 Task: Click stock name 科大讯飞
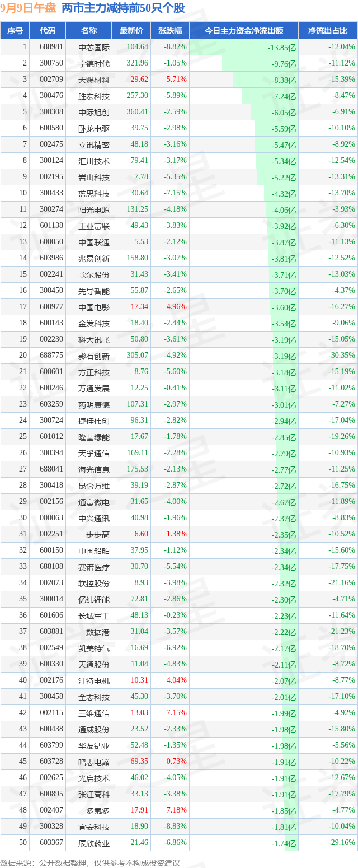pos(94,339)
